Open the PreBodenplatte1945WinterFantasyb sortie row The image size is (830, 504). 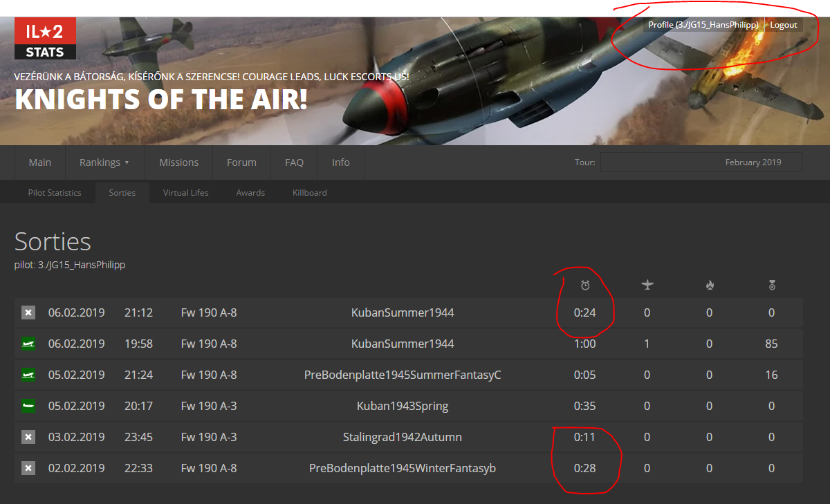point(409,468)
